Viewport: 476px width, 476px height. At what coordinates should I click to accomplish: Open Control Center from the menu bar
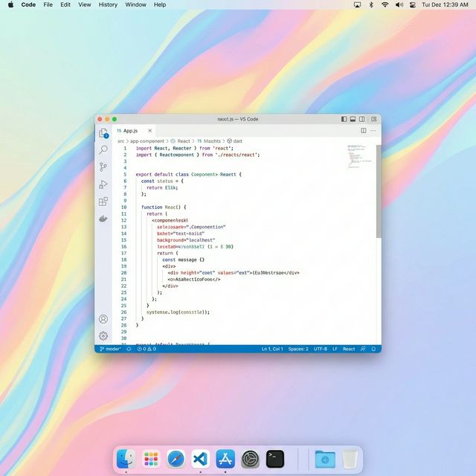tap(413, 4)
